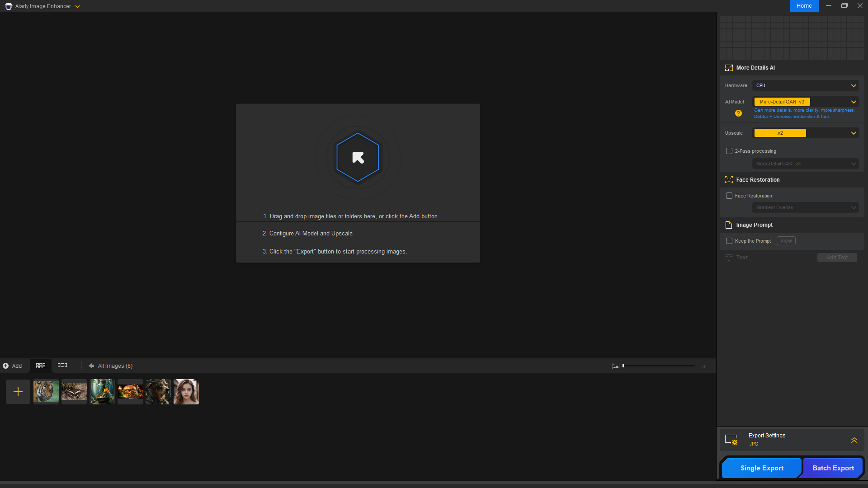Click the Home tab

click(x=804, y=6)
